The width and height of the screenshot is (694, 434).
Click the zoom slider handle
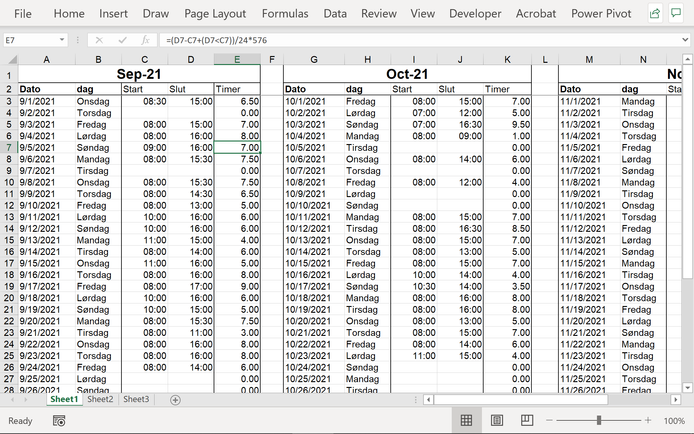pos(599,420)
